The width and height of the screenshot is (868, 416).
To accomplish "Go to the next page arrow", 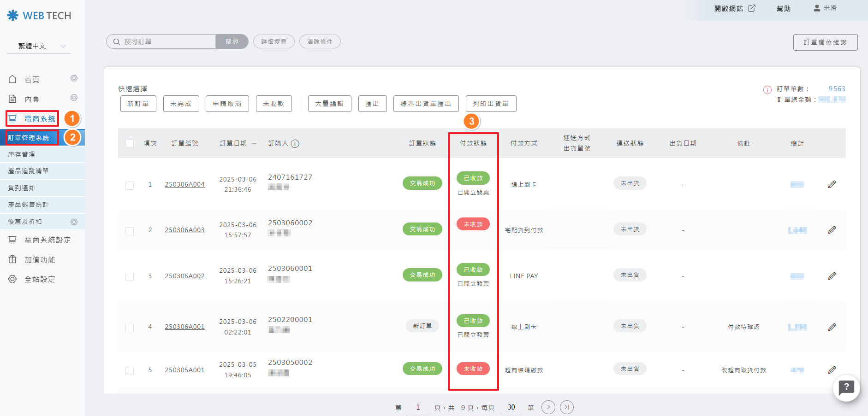I will [x=548, y=407].
